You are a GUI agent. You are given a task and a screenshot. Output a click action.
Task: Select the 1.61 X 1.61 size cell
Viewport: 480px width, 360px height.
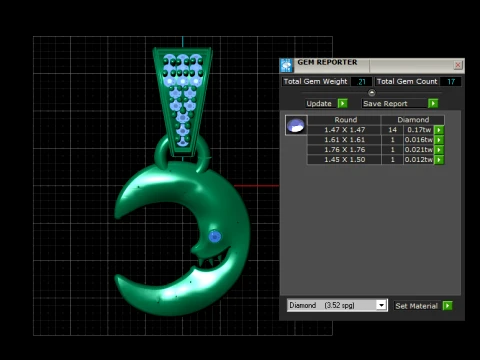(344, 140)
